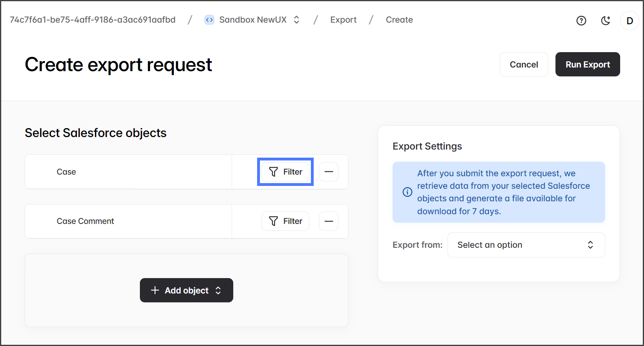Select the Case object row label
The image size is (644, 346).
coord(66,172)
